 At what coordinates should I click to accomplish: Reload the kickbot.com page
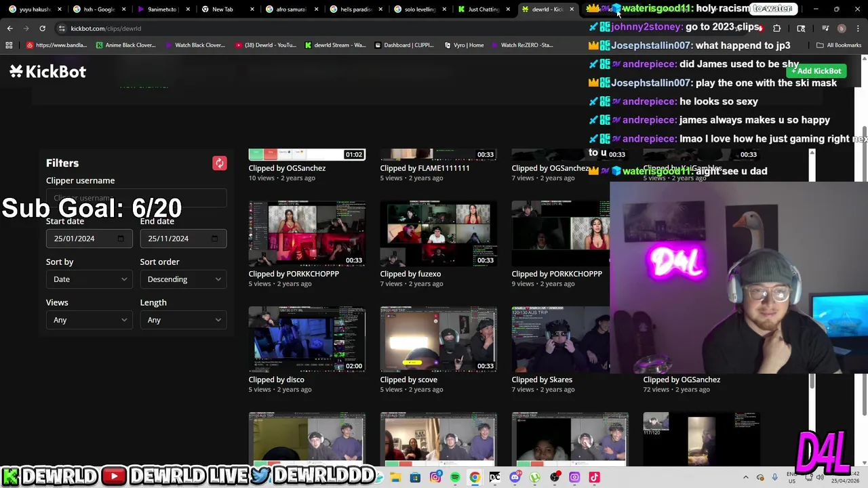[x=42, y=28]
